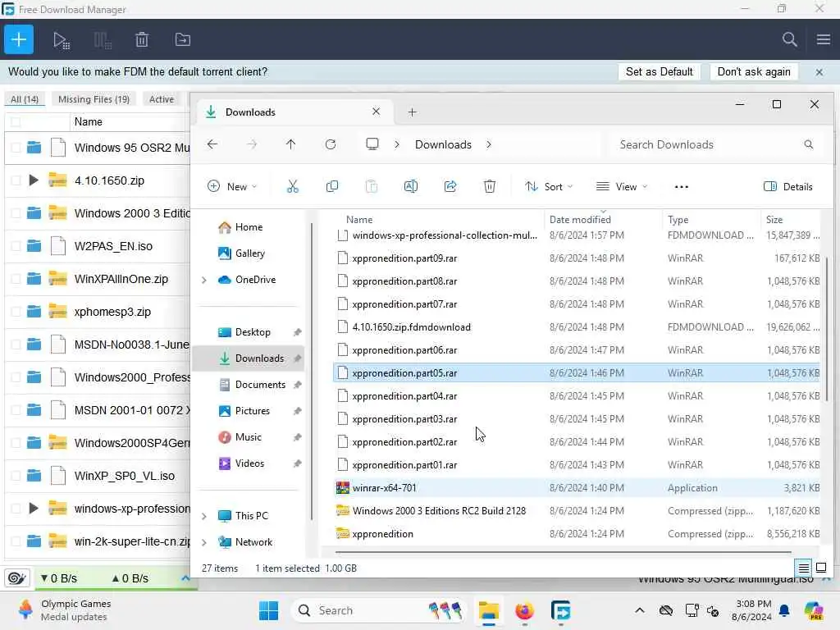
Task: Expand breadcrumb chevron after Downloads
Action: (489, 144)
